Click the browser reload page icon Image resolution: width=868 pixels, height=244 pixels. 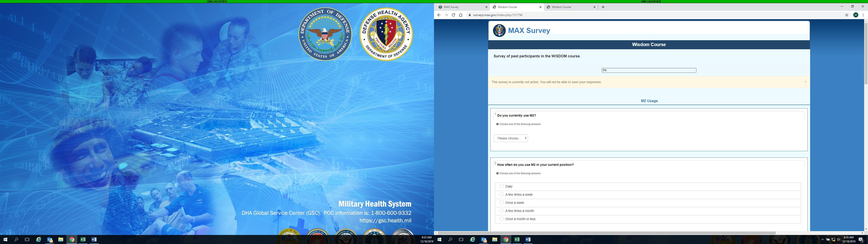tap(453, 15)
